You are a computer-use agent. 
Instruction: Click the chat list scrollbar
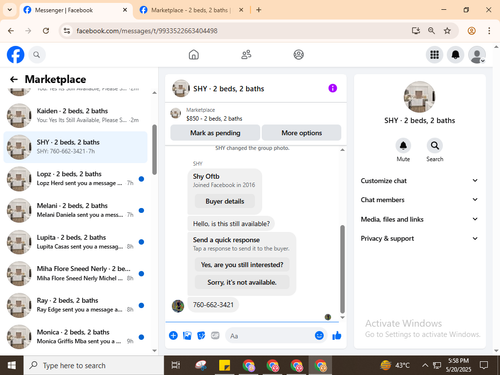coord(154,149)
